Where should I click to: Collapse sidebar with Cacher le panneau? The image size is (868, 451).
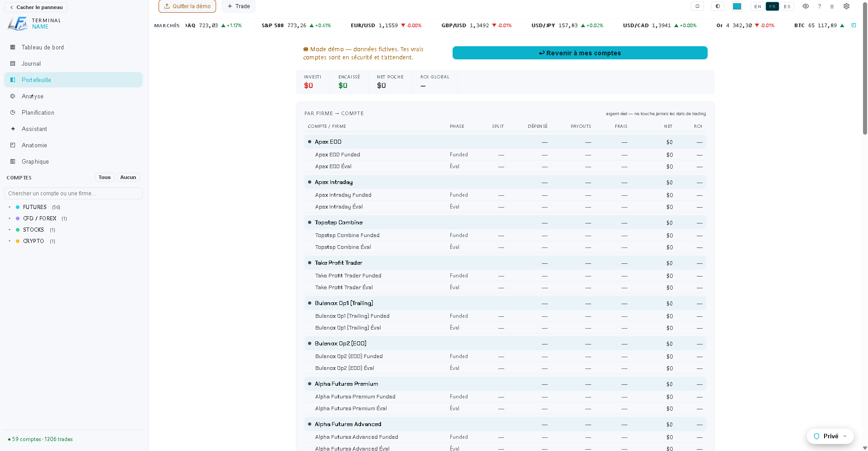click(x=36, y=7)
